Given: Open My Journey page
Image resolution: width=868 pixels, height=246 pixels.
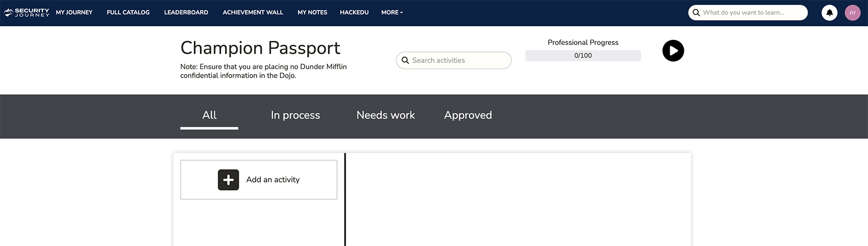Looking at the screenshot, I should tap(74, 13).
